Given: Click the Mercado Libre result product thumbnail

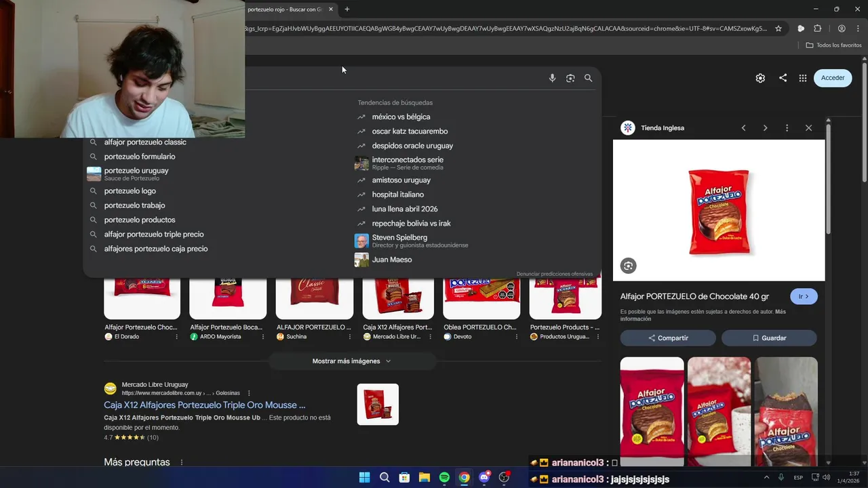Looking at the screenshot, I should point(378,405).
